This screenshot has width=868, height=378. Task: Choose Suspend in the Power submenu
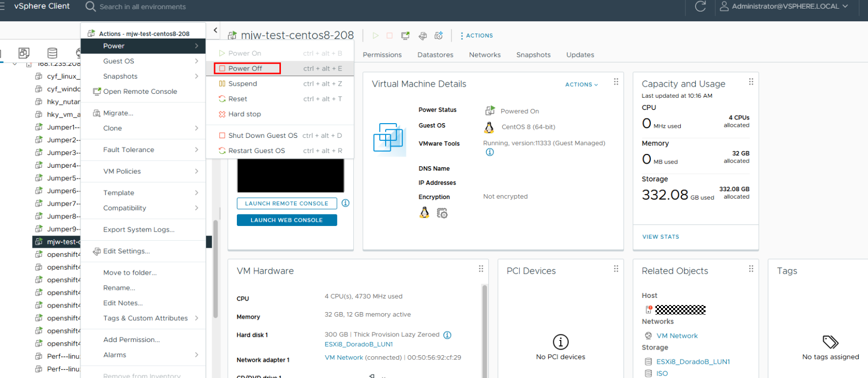(x=280, y=84)
